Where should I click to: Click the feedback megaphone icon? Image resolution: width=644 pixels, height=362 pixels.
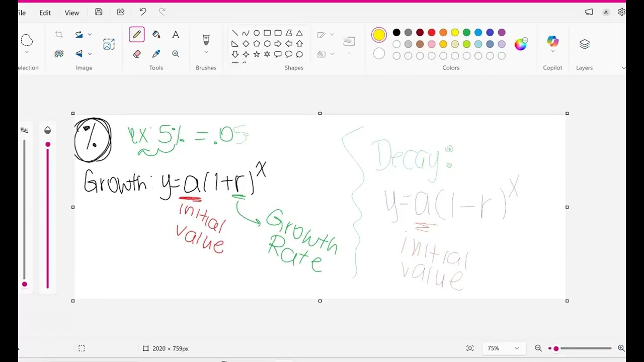click(589, 12)
